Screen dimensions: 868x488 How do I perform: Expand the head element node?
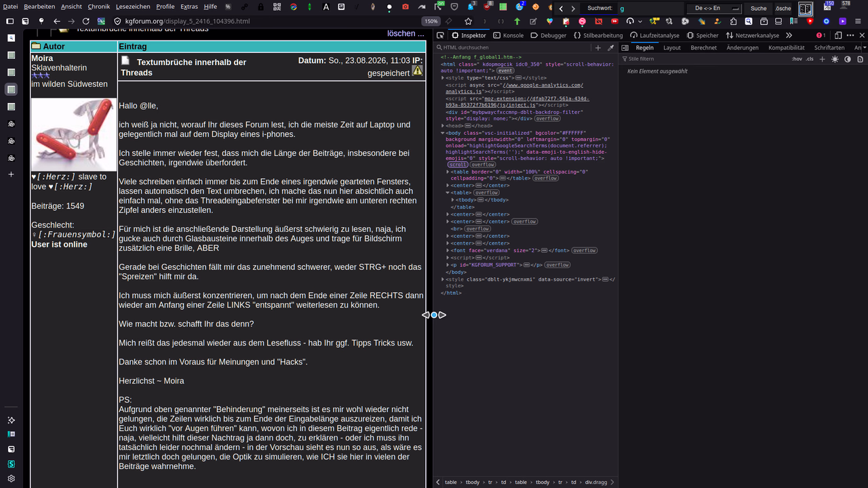443,126
